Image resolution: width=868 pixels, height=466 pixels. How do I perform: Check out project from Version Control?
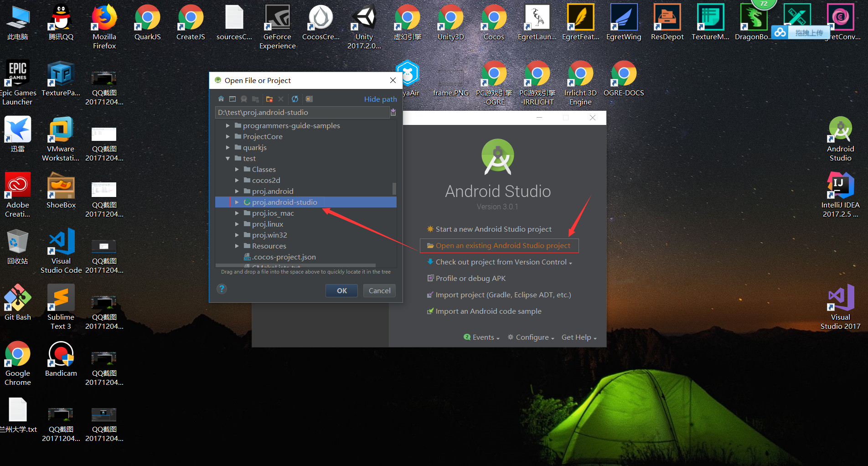[499, 262]
